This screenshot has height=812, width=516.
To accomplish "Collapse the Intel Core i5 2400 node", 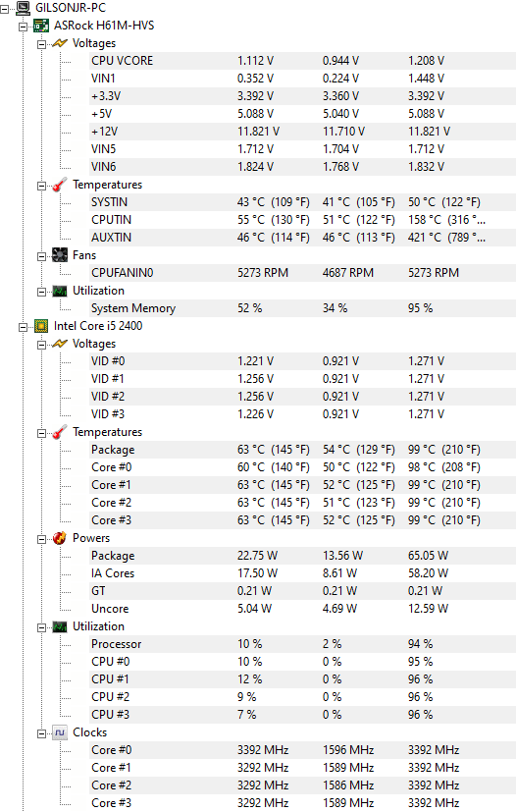I will coord(24,326).
